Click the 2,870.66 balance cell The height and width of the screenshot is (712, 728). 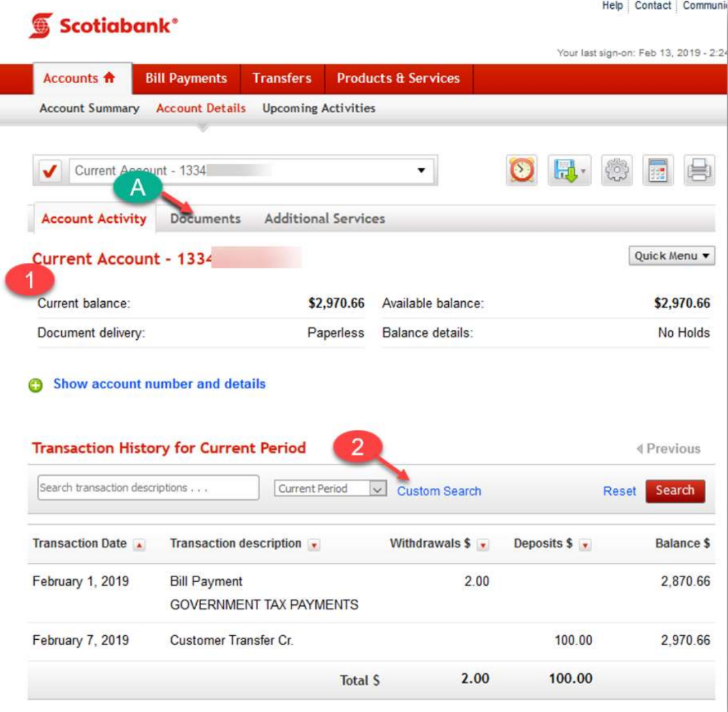click(685, 581)
